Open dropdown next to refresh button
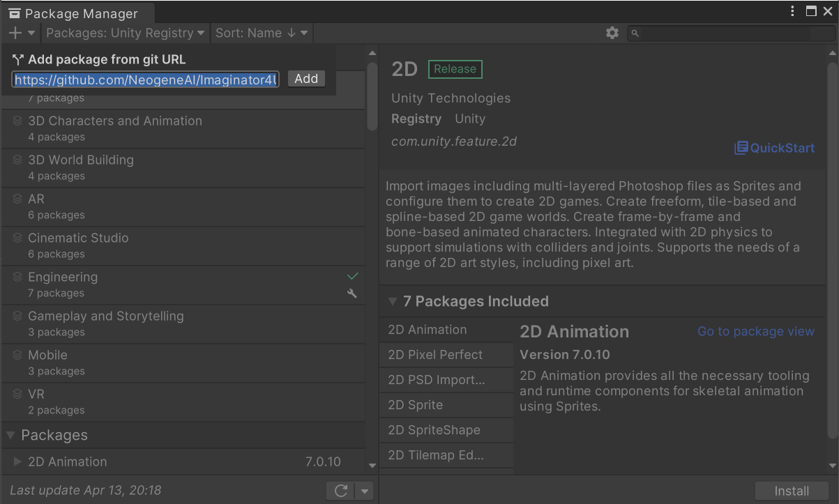This screenshot has height=504, width=839. pyautogui.click(x=365, y=491)
